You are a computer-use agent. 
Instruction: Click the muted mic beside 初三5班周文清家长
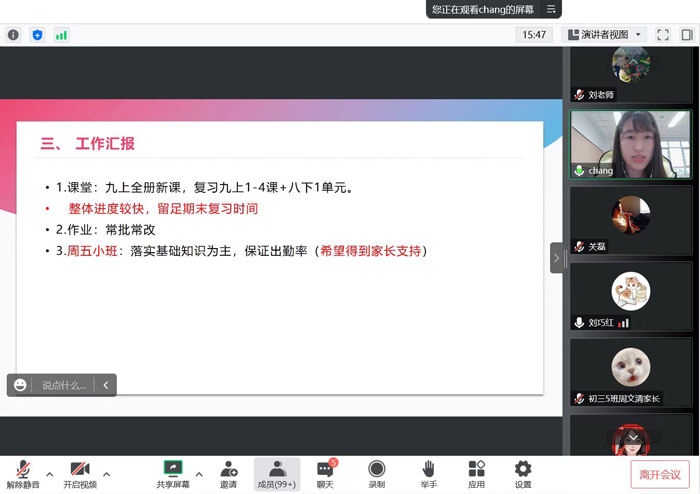[x=579, y=398]
